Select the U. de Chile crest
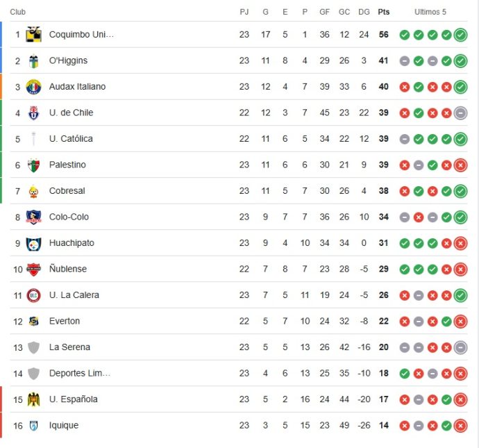 [33, 113]
